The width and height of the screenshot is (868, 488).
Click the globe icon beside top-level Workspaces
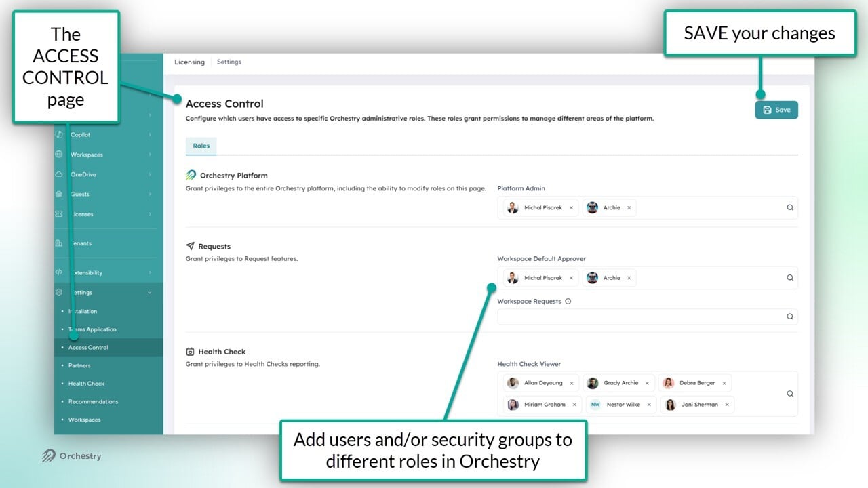59,155
